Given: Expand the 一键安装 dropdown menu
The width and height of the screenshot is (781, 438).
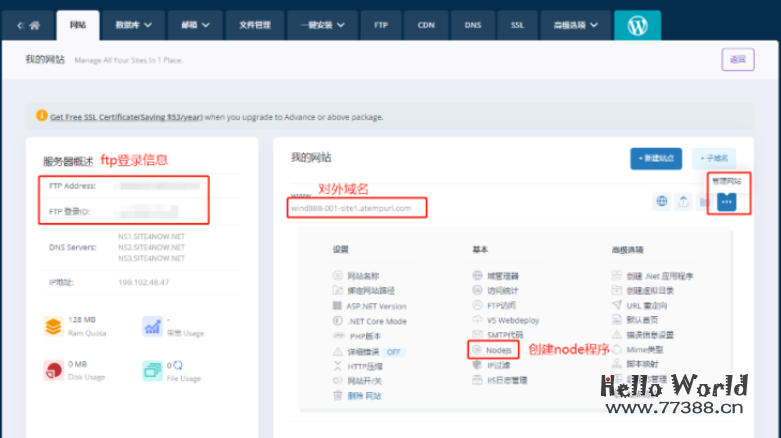Looking at the screenshot, I should click(x=322, y=25).
